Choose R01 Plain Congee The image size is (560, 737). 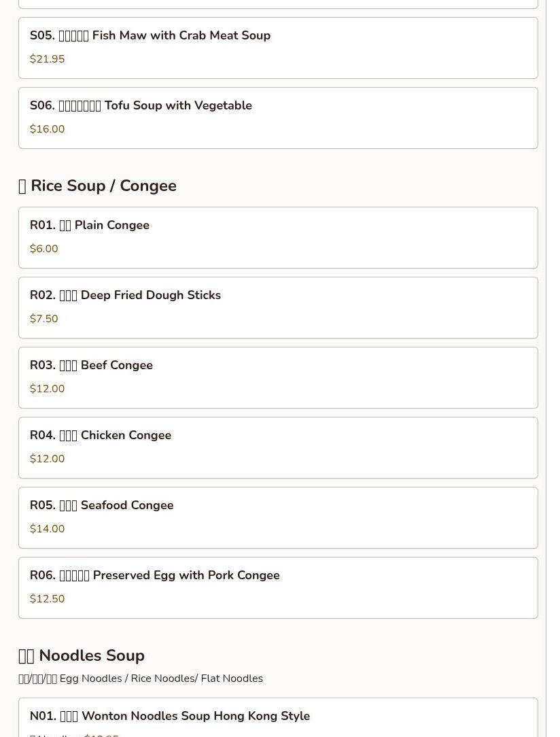coord(89,225)
